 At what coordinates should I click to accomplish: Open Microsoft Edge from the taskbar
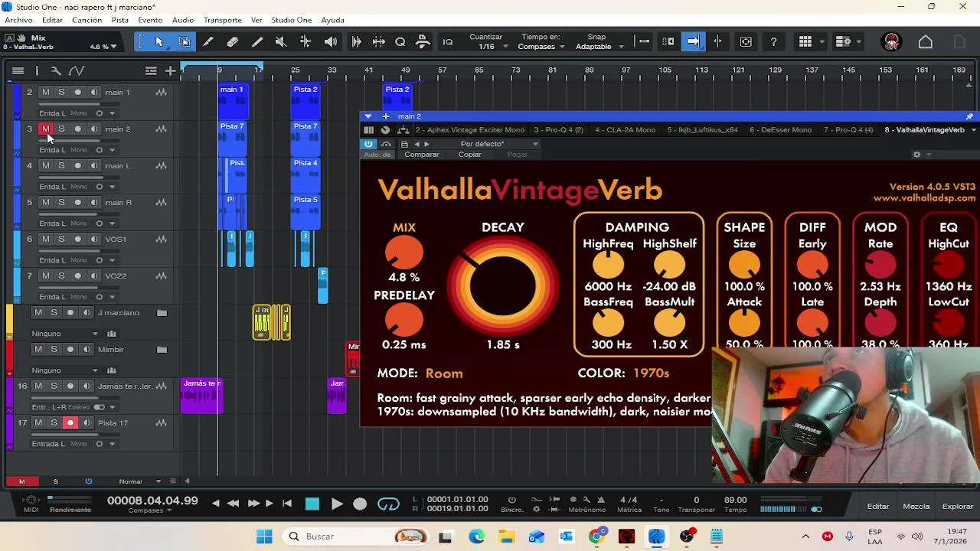click(x=476, y=536)
